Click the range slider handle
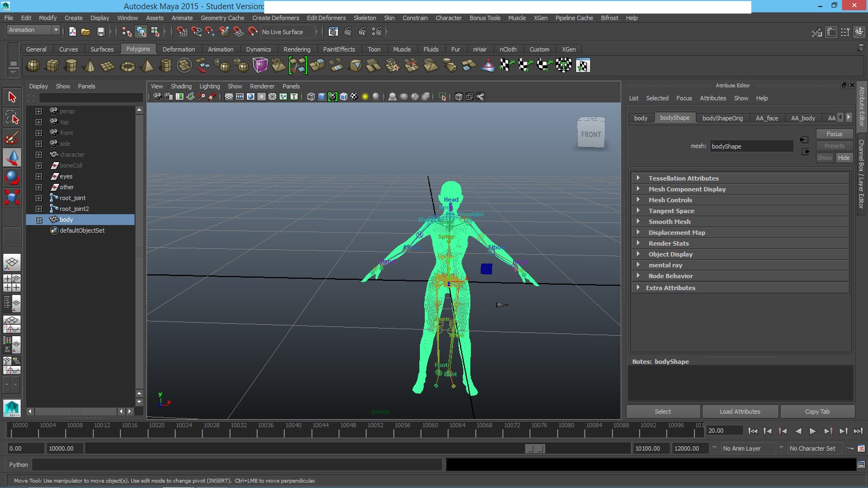 pos(535,448)
